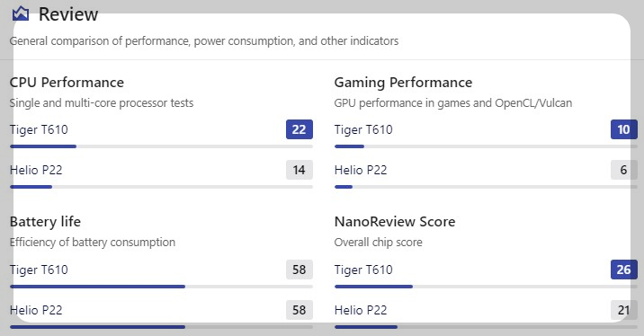Click the Battery life heading

(45, 222)
